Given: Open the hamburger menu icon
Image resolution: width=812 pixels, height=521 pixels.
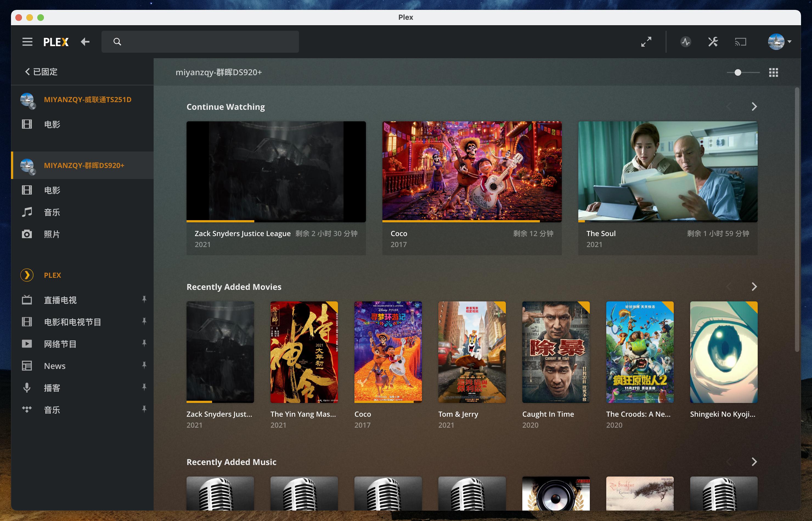Looking at the screenshot, I should tap(27, 42).
